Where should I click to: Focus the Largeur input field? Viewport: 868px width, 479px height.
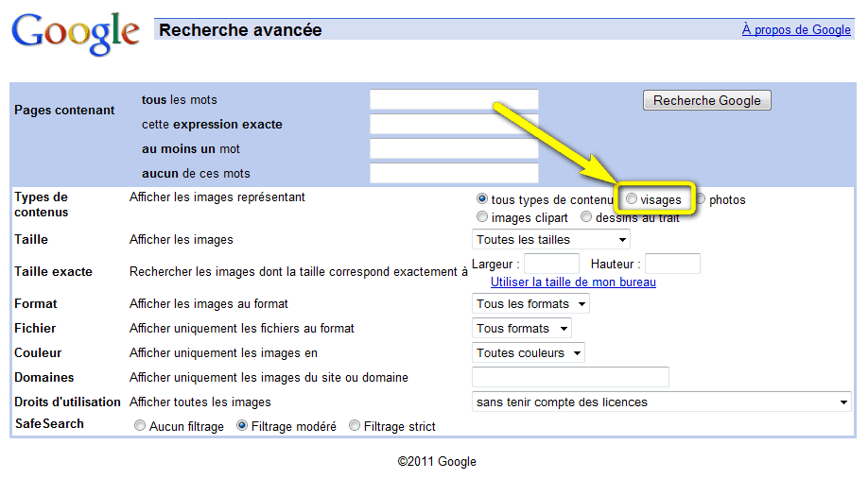551,264
